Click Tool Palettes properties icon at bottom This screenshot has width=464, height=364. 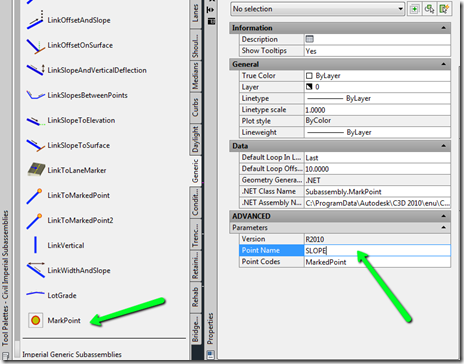click(x=5, y=356)
